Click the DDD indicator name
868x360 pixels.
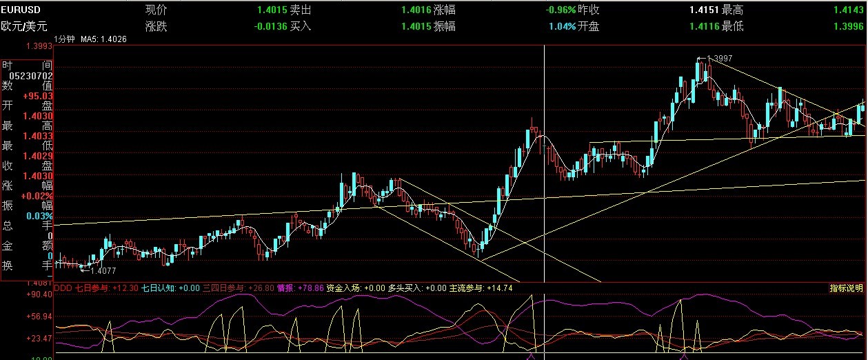(63, 288)
